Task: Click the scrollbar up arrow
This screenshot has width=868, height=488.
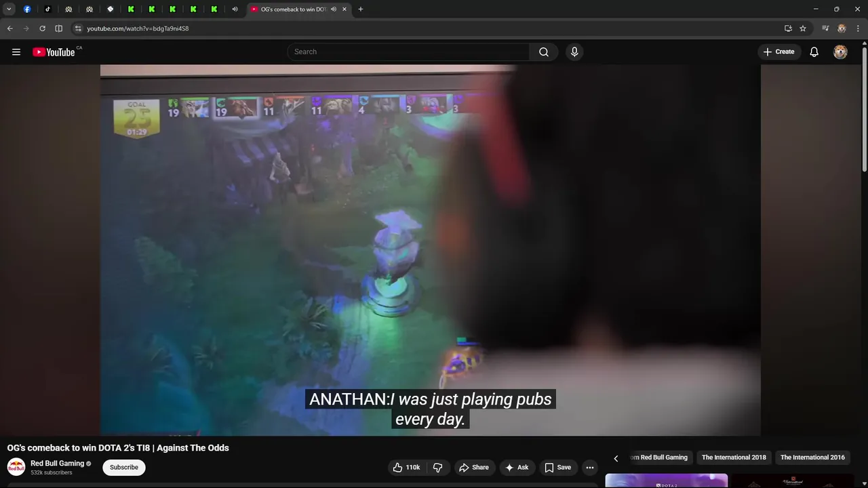Action: [x=864, y=42]
